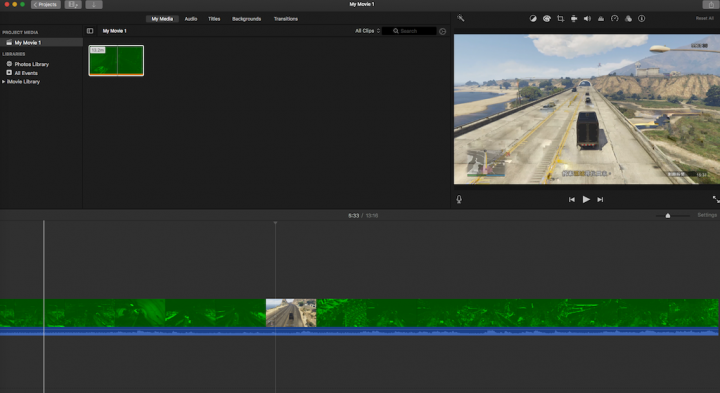
Task: Open clip filter and audio effects
Action: click(628, 19)
